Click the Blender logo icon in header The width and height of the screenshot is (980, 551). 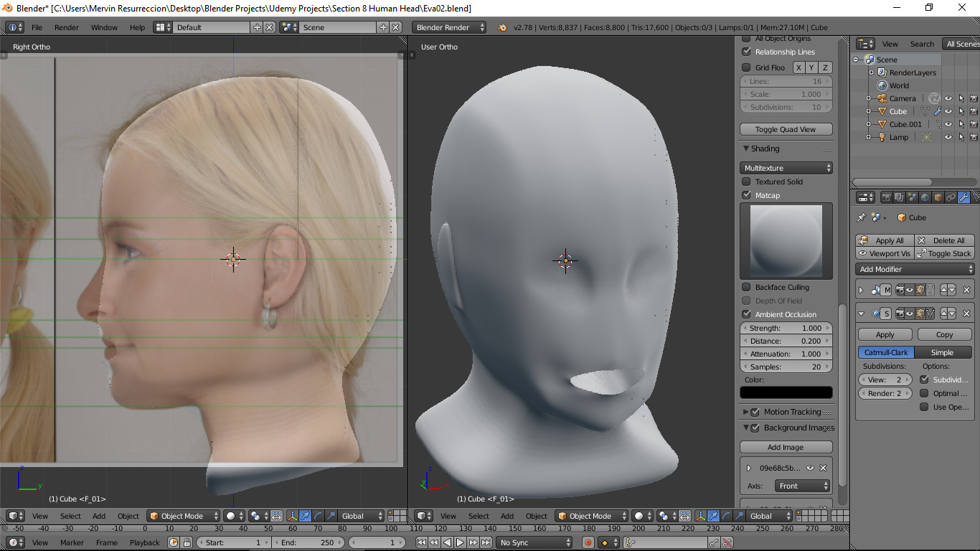point(502,27)
